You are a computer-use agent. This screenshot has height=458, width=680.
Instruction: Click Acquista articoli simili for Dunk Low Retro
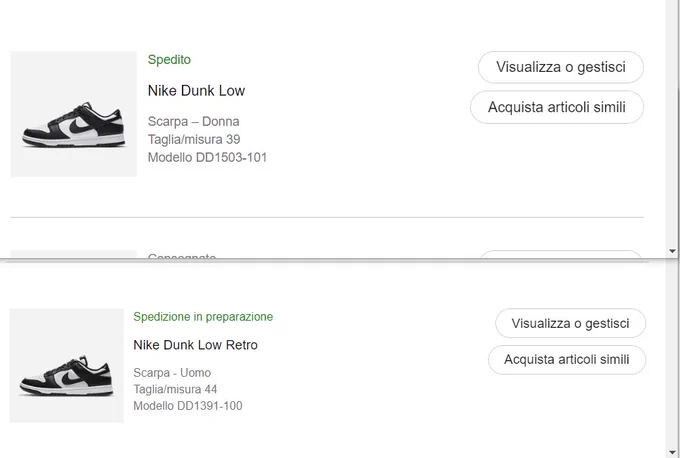pyautogui.click(x=567, y=360)
